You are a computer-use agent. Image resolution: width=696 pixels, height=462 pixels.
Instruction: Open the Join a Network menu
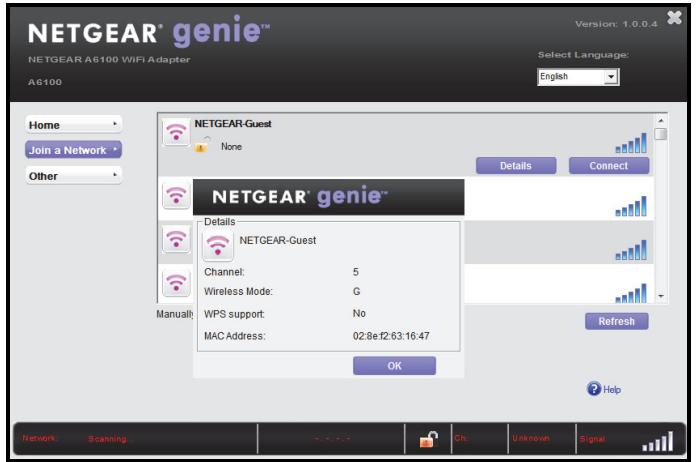coord(73,150)
